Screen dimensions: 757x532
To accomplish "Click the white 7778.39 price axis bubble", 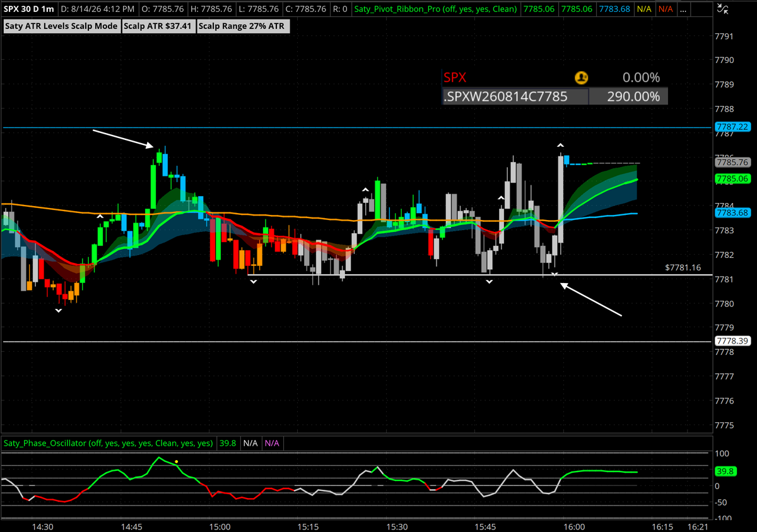I will click(x=732, y=341).
